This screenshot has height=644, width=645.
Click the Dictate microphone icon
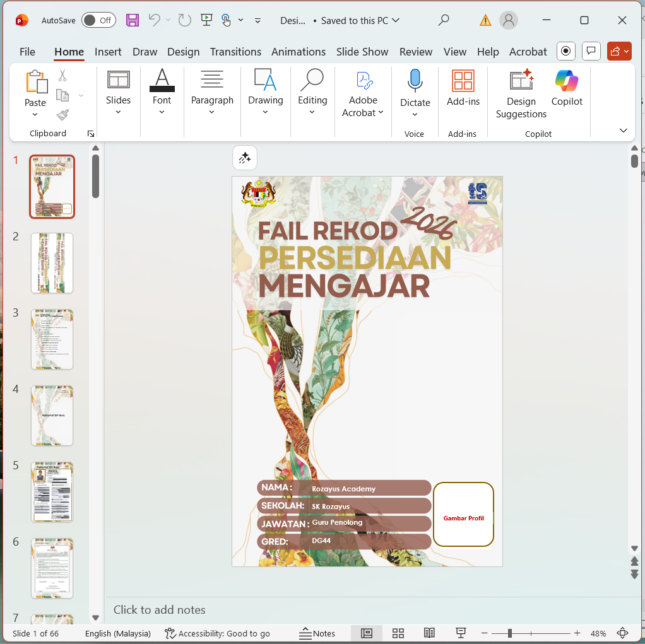click(415, 81)
